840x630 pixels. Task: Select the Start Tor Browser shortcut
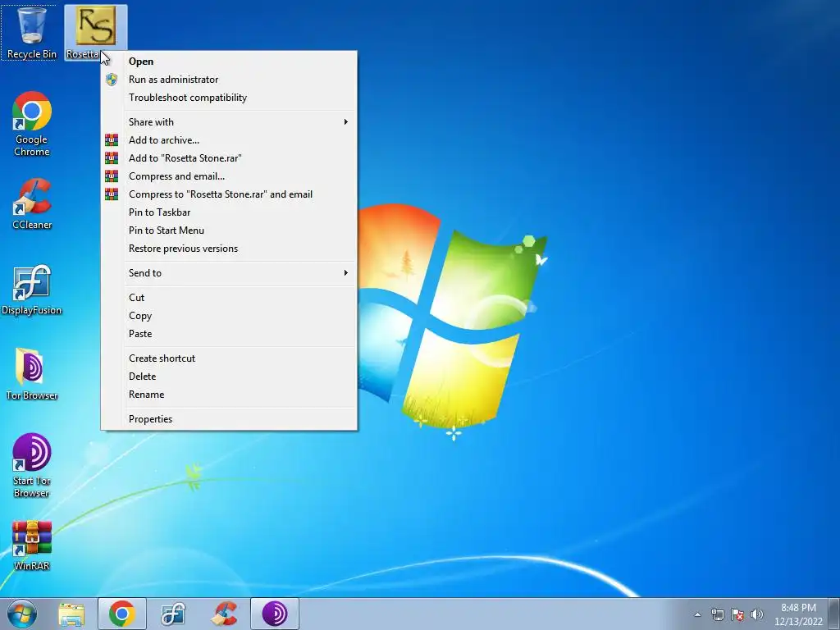click(32, 466)
